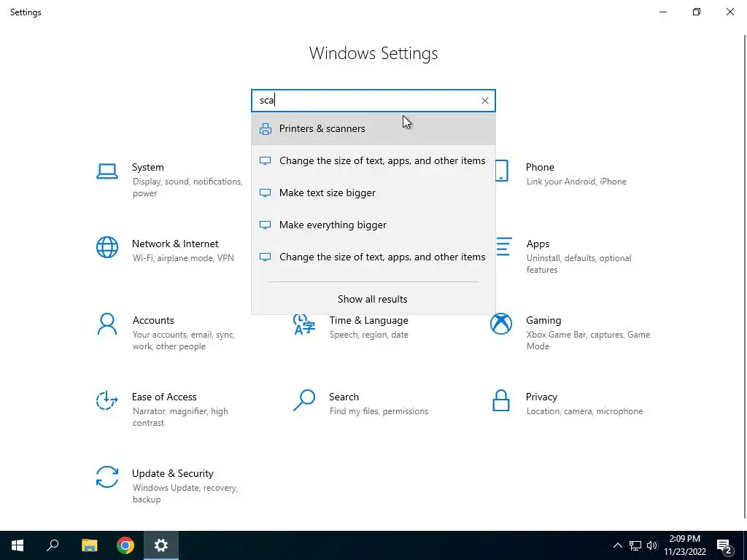
Task: Open the Search category title
Action: pos(344,397)
